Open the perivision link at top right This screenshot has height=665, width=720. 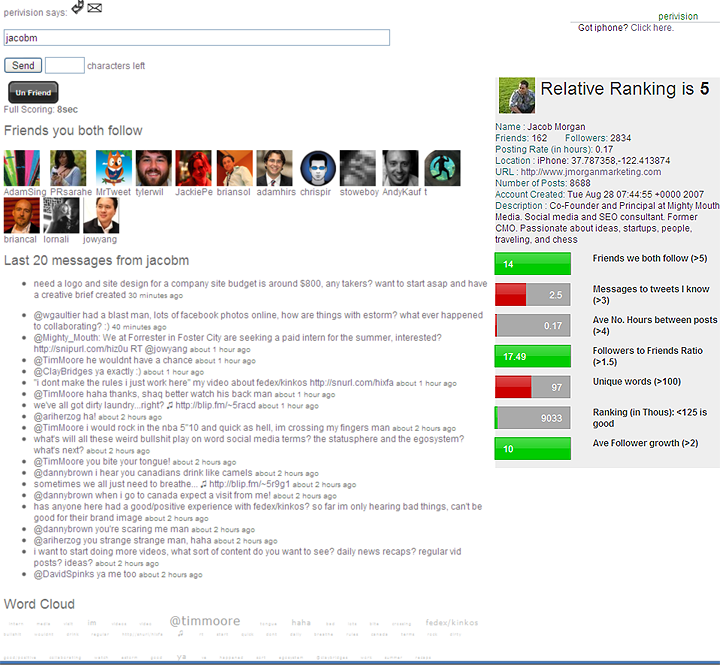678,17
